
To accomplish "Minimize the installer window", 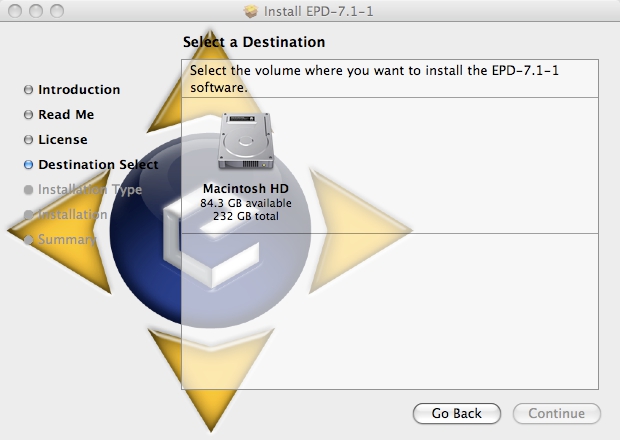I will [x=36, y=11].
